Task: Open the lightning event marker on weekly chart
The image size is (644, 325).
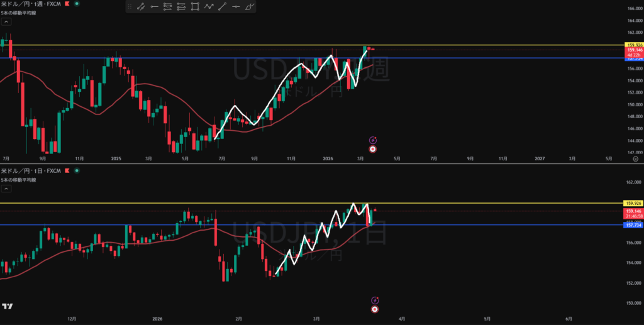Action: coord(372,140)
